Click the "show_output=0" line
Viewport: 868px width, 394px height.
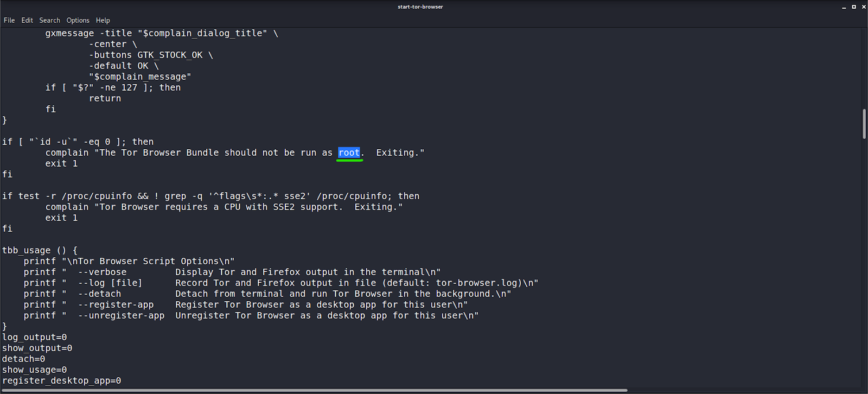pos(37,348)
